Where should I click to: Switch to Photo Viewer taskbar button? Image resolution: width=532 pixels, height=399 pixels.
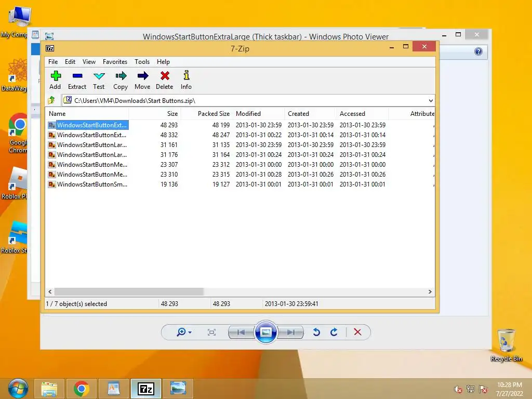point(178,389)
